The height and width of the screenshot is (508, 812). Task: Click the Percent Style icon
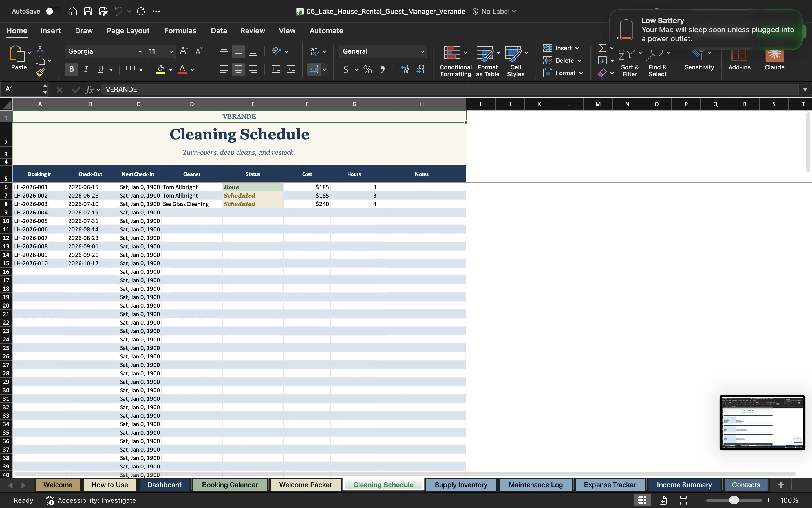click(x=367, y=69)
